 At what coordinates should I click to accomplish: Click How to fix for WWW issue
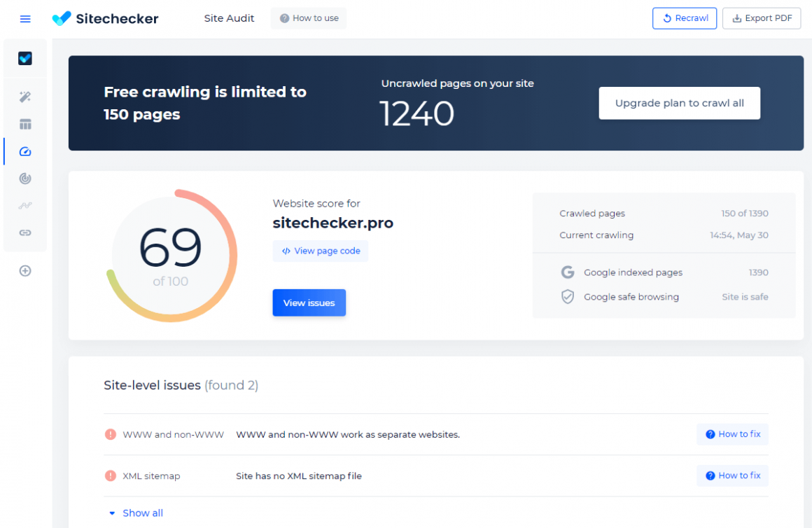tap(732, 434)
